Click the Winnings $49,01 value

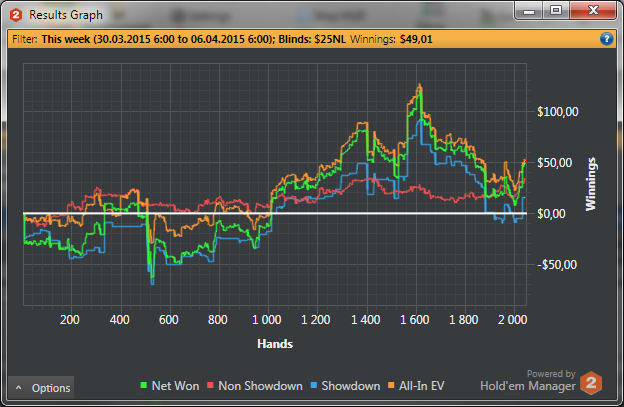416,39
